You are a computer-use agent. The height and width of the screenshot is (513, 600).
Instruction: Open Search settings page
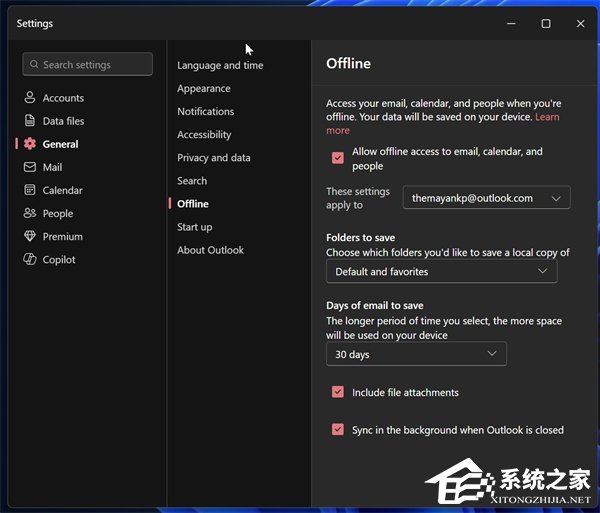coord(192,181)
